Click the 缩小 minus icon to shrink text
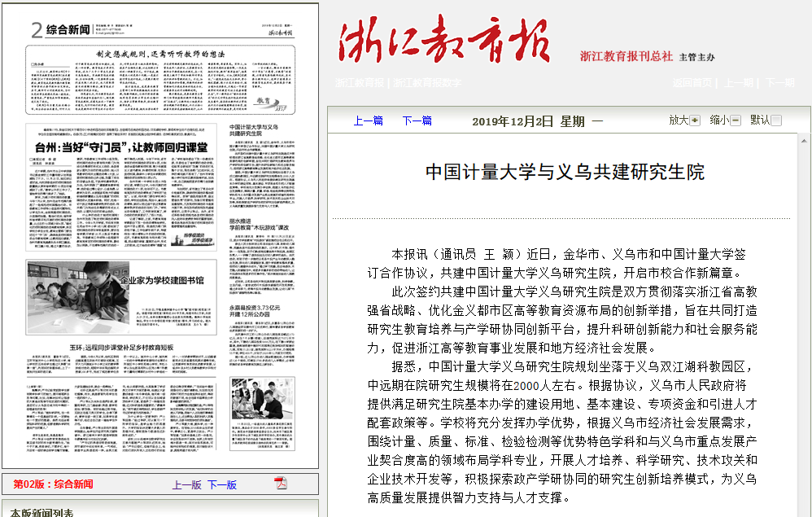The image size is (812, 517). click(x=736, y=120)
